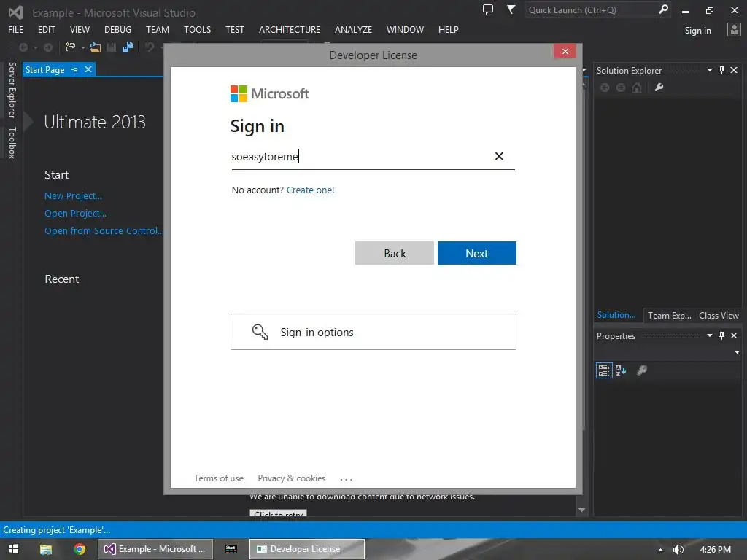Viewport: 747px width, 560px height.
Task: Open the FILE menu
Action: point(16,29)
